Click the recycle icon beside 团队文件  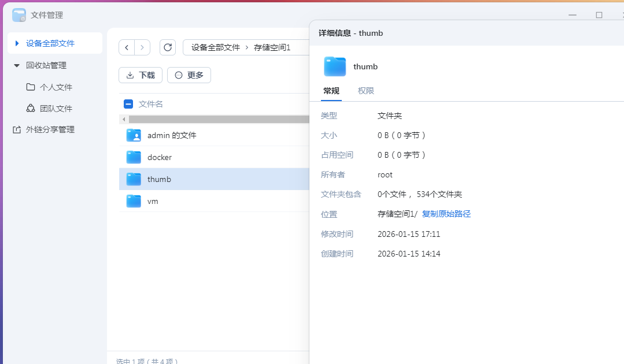[31, 108]
